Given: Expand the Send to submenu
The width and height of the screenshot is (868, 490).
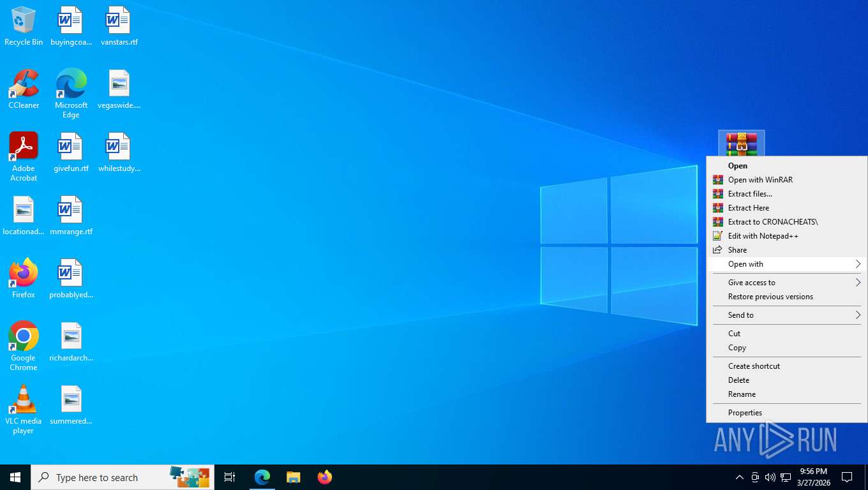Looking at the screenshot, I should click(787, 315).
